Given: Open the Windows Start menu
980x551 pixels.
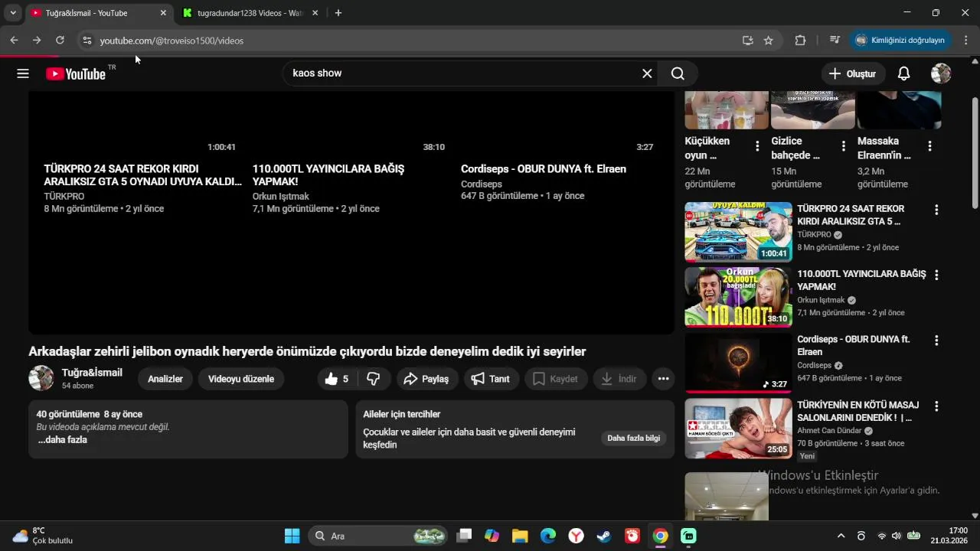Looking at the screenshot, I should 292,536.
